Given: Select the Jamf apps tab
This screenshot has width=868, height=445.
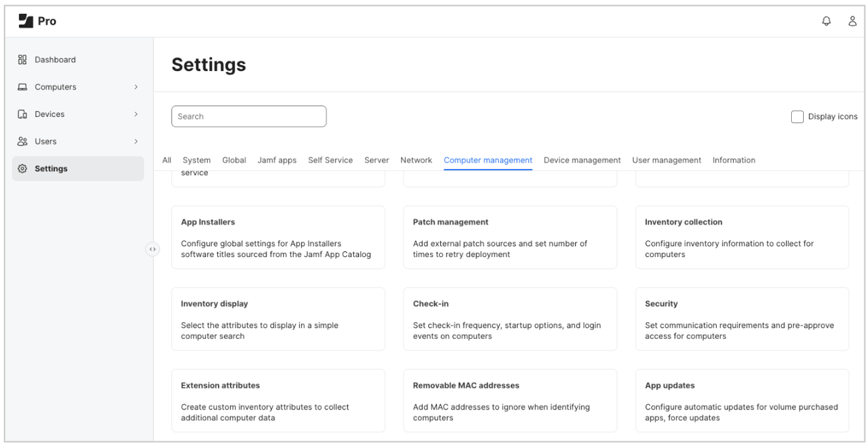Looking at the screenshot, I should [x=277, y=161].
